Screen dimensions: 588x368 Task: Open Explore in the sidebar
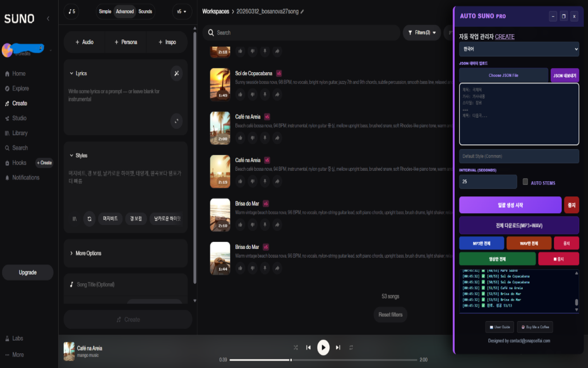(17, 88)
